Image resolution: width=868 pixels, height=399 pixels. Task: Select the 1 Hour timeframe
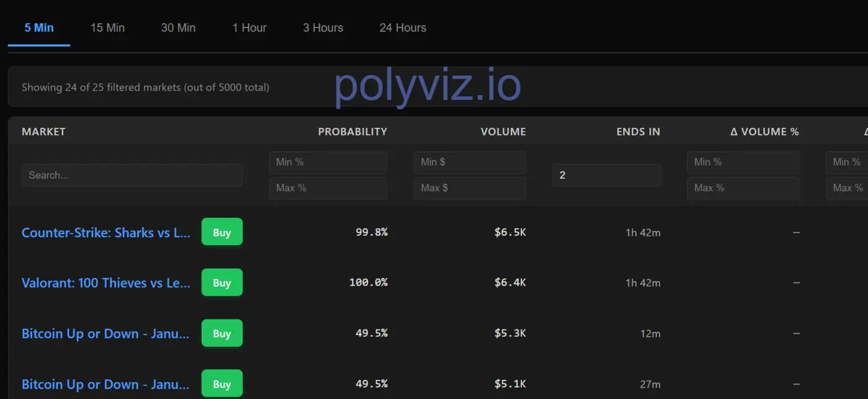(249, 27)
